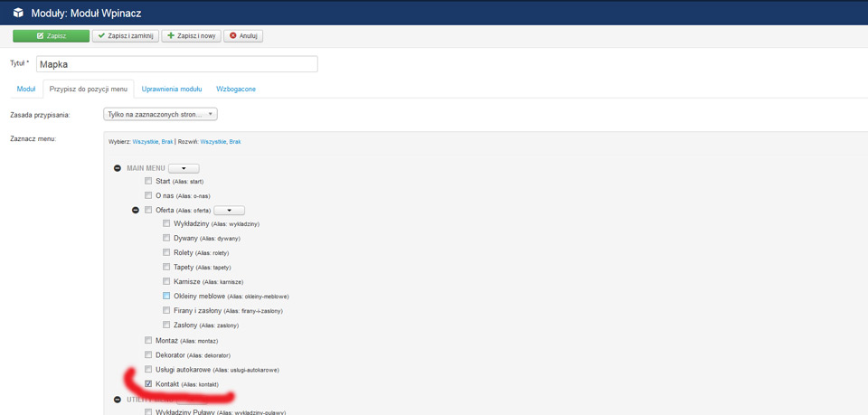This screenshot has width=868, height=415.
Task: Open the Oferta selection dropdown
Action: 229,211
